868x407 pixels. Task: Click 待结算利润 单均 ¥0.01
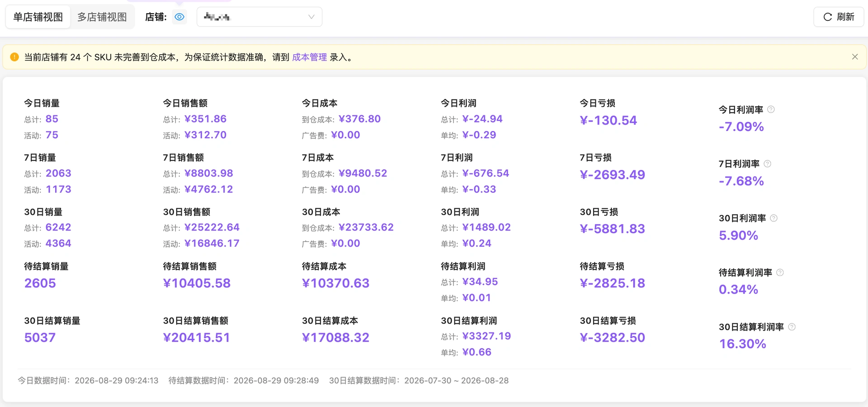(x=477, y=298)
